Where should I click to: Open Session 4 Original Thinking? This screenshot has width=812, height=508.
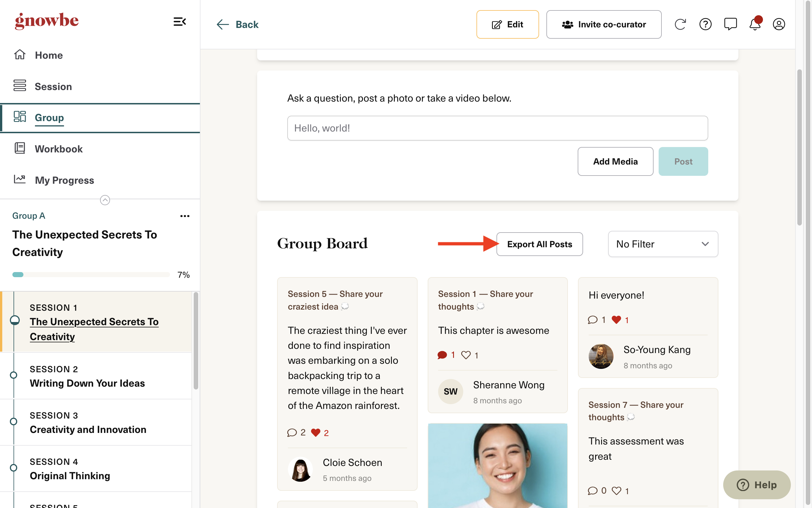pyautogui.click(x=96, y=469)
